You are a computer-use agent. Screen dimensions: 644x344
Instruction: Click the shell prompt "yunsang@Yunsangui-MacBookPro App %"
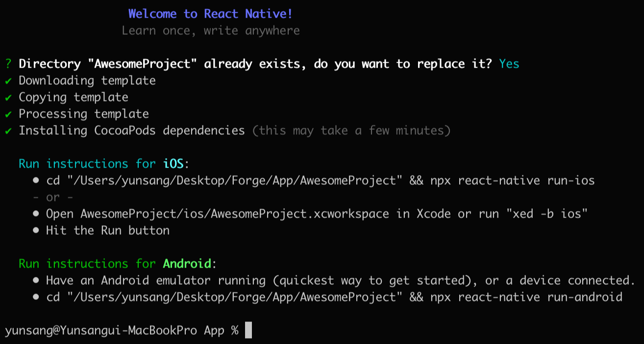[x=122, y=331]
